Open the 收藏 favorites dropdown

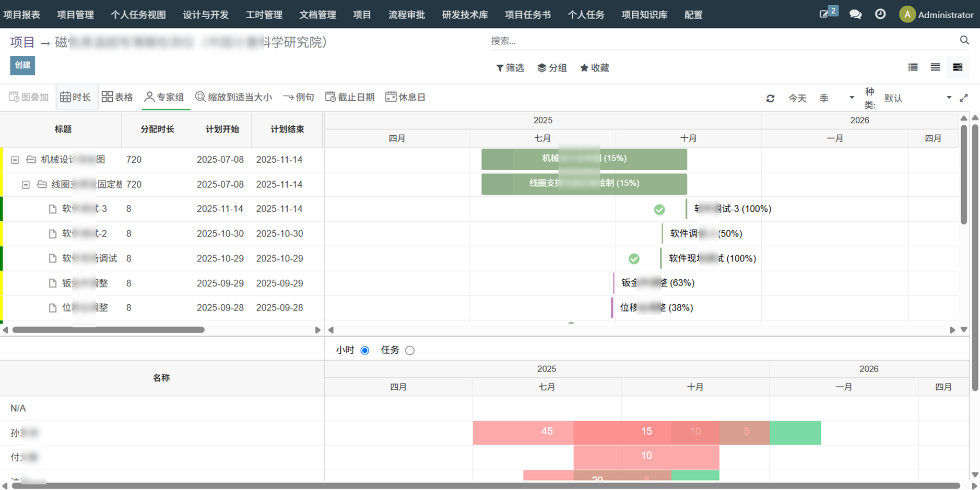click(x=595, y=68)
